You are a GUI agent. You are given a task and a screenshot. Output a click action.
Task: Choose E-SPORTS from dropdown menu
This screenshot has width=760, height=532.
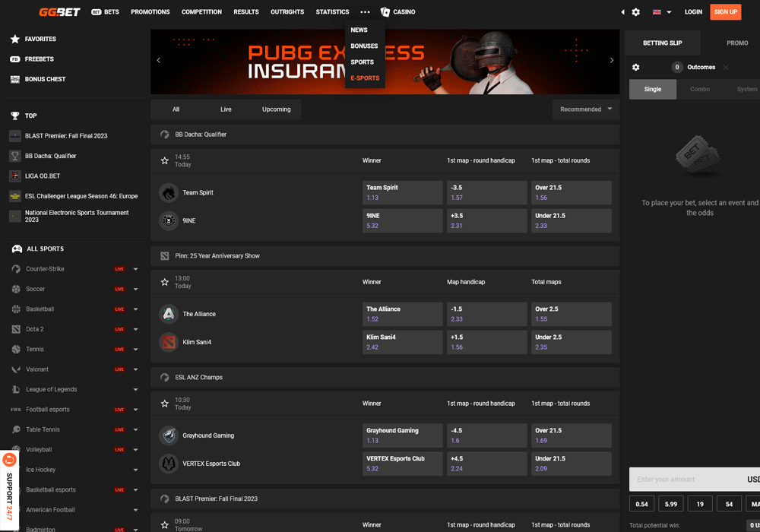point(365,78)
